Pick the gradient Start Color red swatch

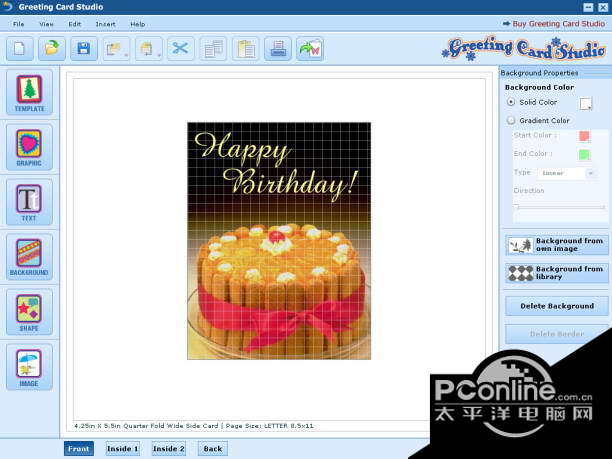(584, 136)
